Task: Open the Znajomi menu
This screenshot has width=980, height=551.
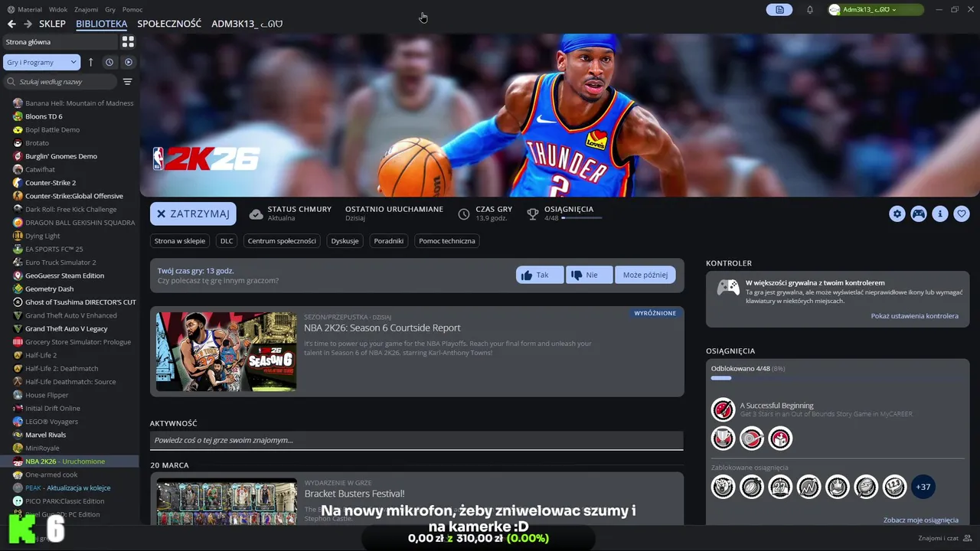Action: (x=87, y=10)
